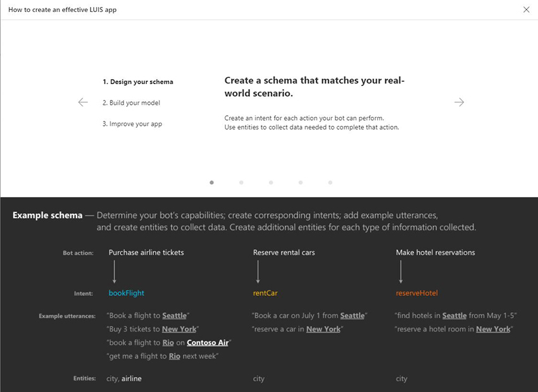Click the right arrow to go next
This screenshot has width=538, height=392.
(x=459, y=102)
